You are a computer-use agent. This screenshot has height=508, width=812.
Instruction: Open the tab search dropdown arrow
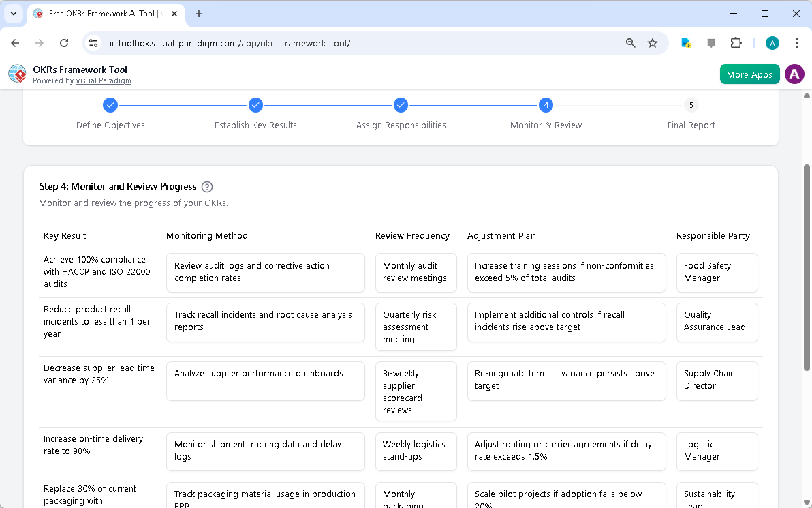(14, 14)
